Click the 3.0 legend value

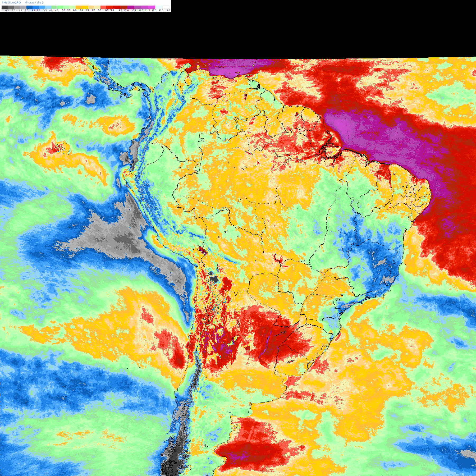click(38, 10)
